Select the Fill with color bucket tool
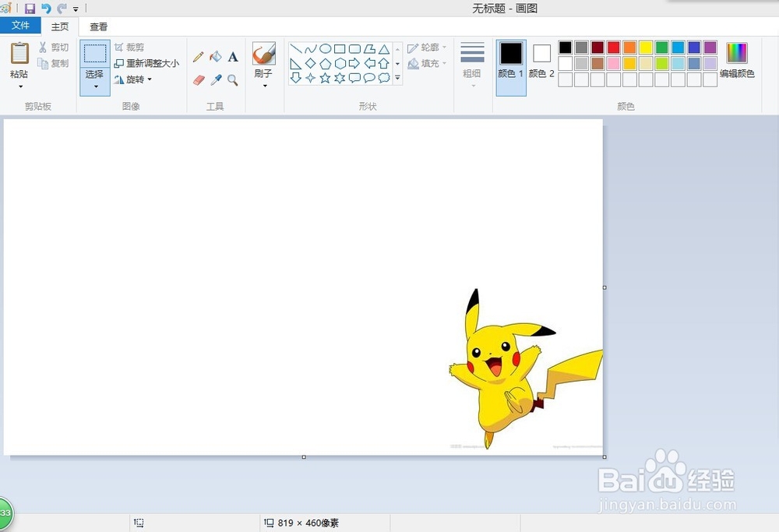The width and height of the screenshot is (779, 532). [216, 57]
